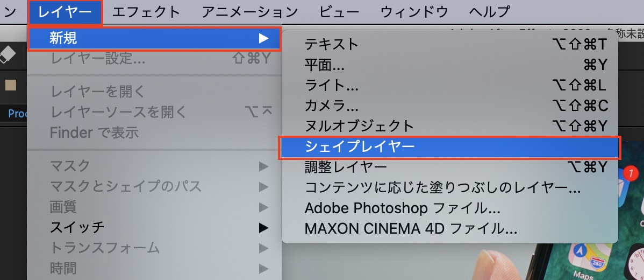Select the Eraser tool in the toolbar
The height and width of the screenshot is (280, 644).
coord(8,55)
